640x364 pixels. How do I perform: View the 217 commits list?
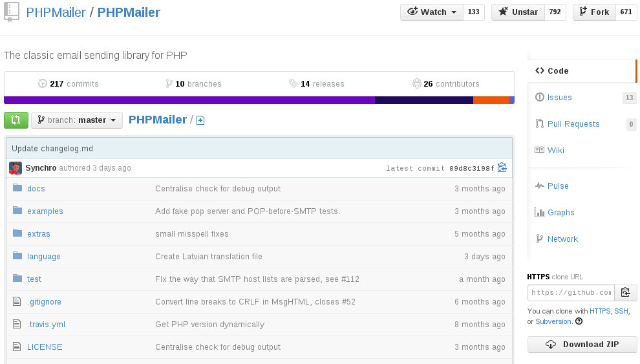(x=69, y=83)
